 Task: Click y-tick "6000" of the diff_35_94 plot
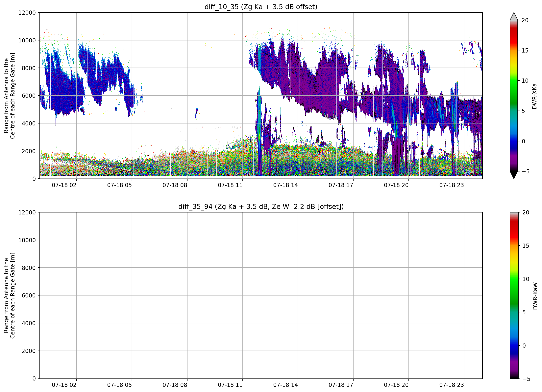point(29,295)
